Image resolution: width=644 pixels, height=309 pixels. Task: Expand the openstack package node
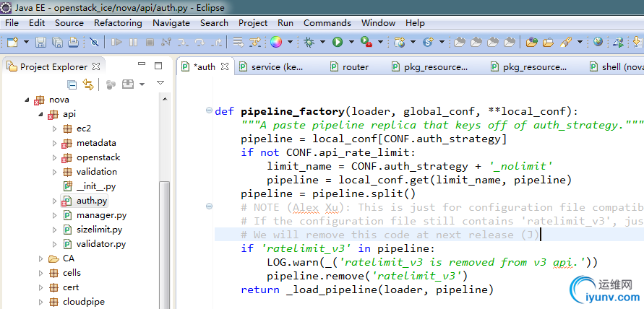(x=55, y=157)
